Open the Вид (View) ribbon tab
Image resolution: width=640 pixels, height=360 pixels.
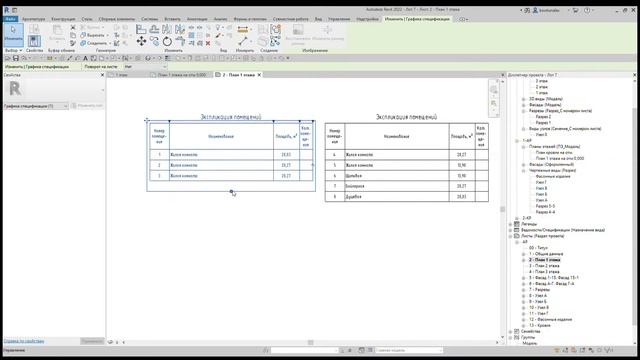point(318,19)
